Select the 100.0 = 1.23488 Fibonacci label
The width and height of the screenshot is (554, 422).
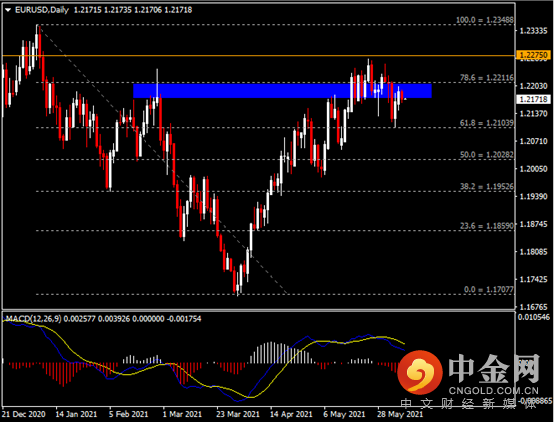click(484, 20)
